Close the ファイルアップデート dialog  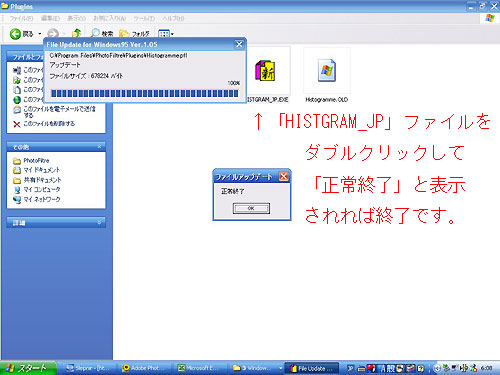pos(284,176)
